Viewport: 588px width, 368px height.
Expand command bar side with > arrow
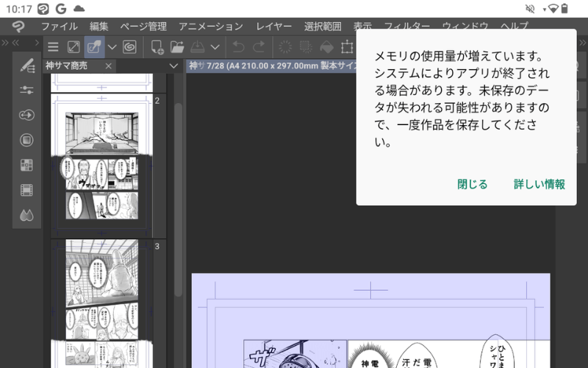pyautogui.click(x=37, y=43)
